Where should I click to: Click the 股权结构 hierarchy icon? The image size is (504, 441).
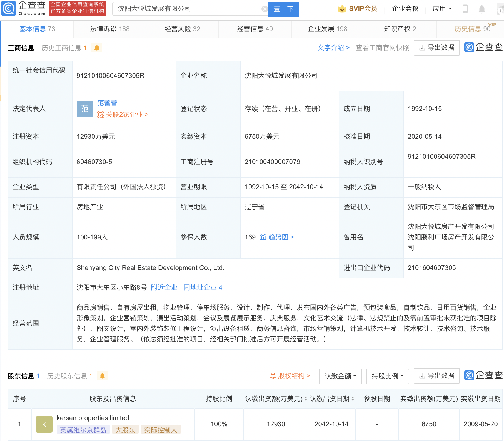point(273,376)
